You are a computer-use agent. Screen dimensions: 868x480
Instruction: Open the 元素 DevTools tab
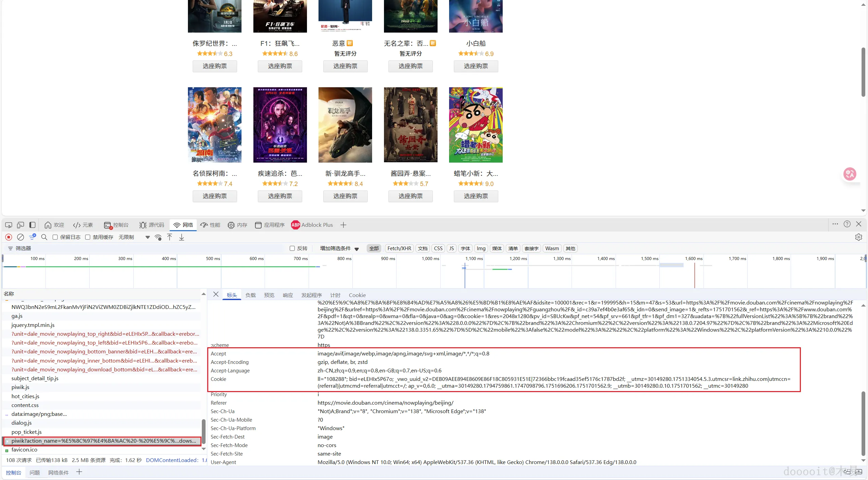coord(83,225)
